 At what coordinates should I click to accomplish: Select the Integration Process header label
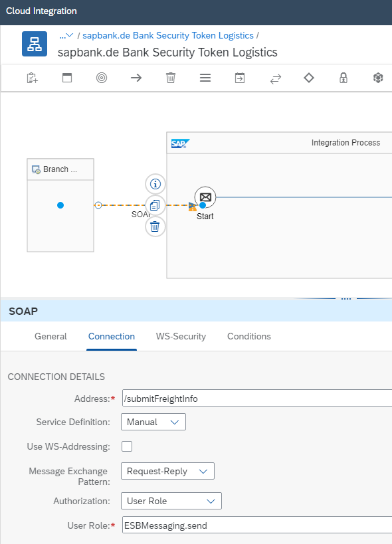click(346, 143)
